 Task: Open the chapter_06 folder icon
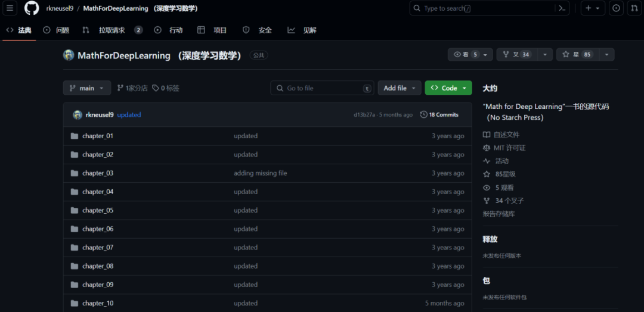point(75,229)
